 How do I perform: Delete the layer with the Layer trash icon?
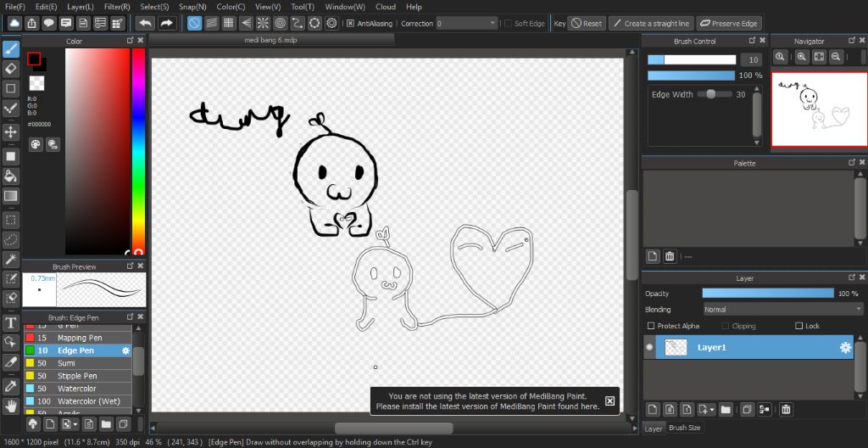786,410
